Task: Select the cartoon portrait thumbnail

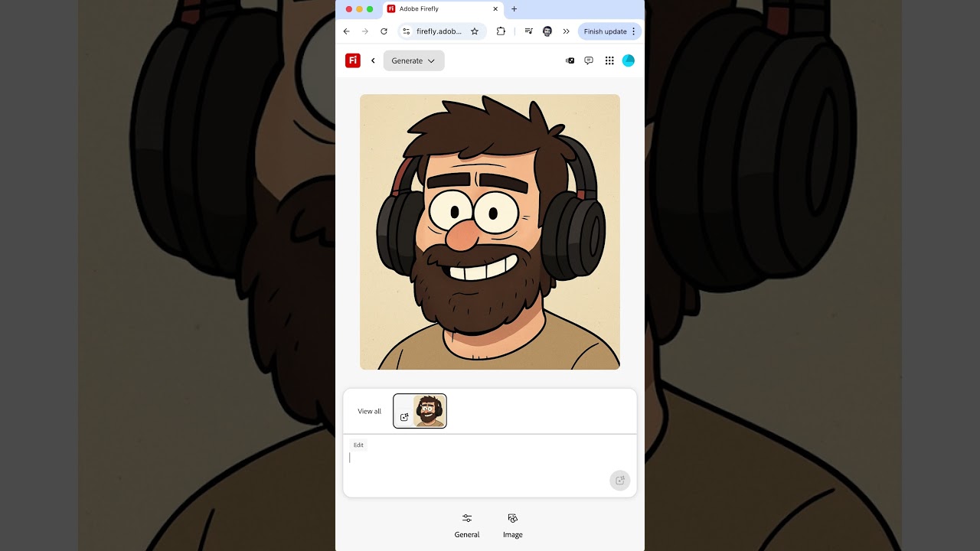Action: pyautogui.click(x=420, y=411)
